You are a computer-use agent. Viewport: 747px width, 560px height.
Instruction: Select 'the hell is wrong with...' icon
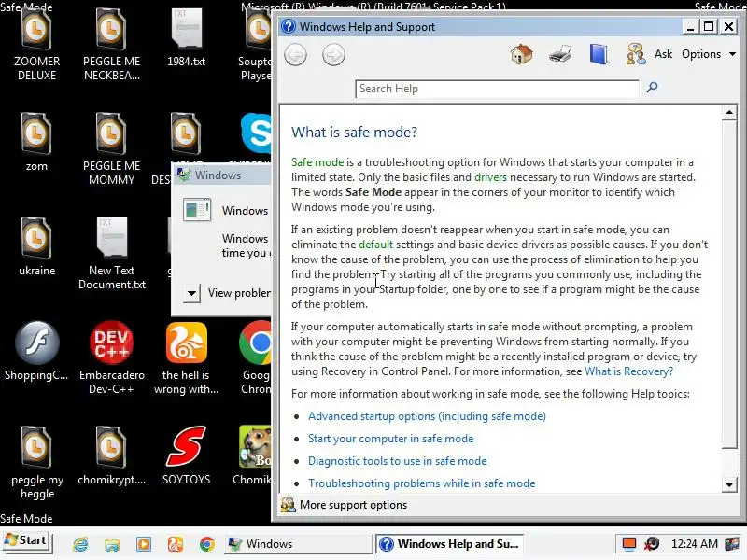pos(186,358)
